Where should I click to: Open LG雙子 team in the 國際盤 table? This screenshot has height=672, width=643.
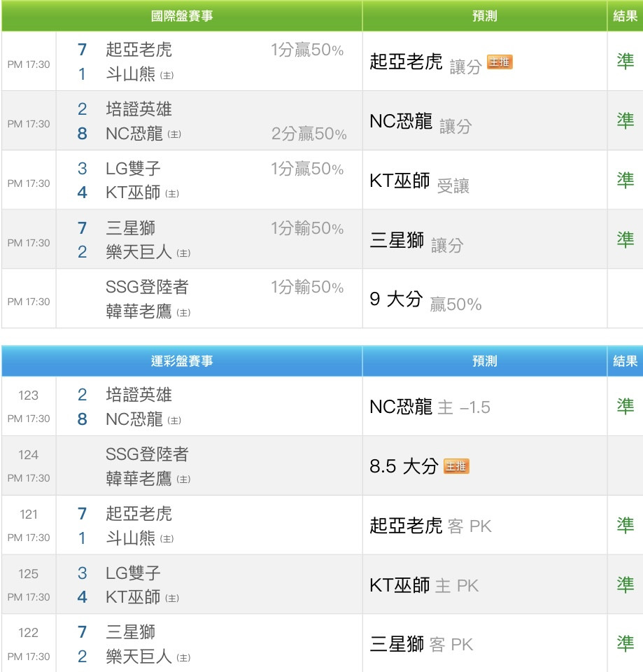[x=133, y=169]
